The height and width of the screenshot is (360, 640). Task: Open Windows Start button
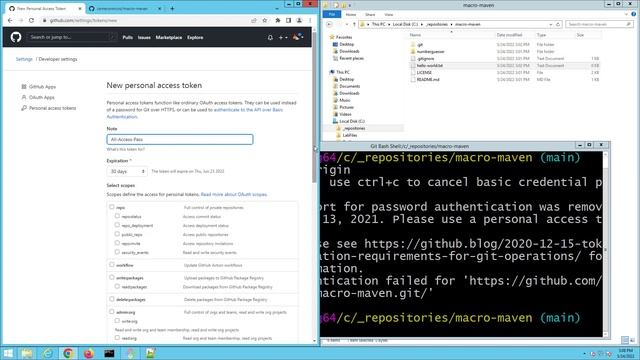[8, 353]
